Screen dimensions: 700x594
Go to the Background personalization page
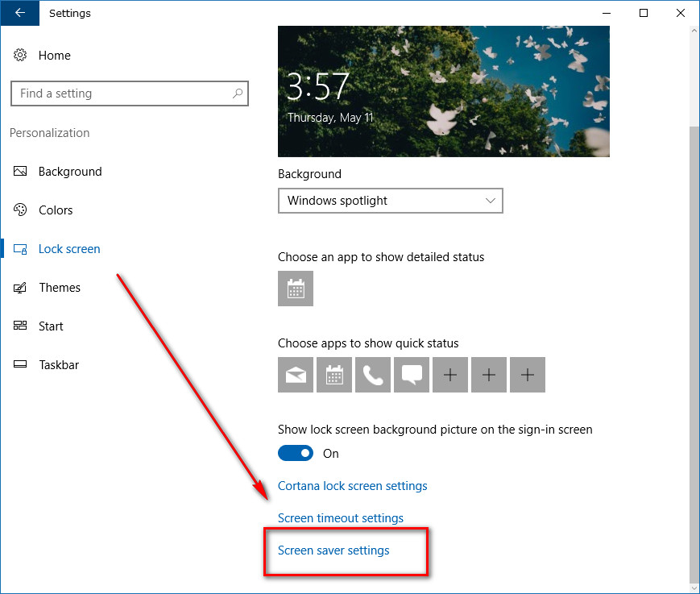pyautogui.click(x=70, y=172)
